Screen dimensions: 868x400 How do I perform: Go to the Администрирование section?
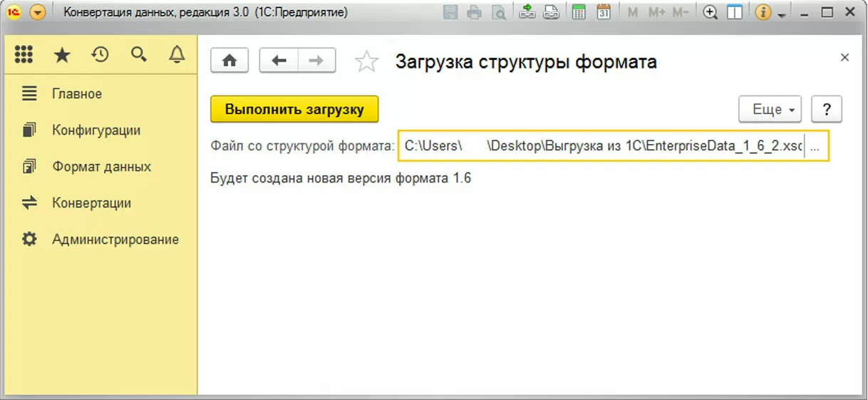tap(115, 240)
